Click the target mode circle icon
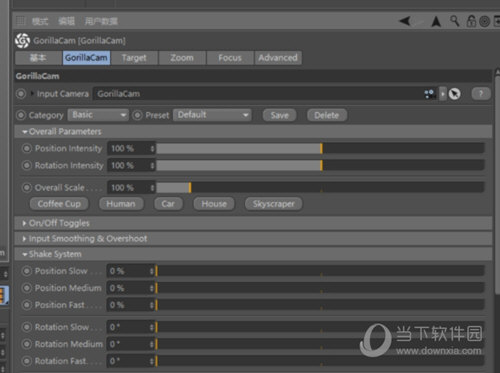Screen dimensions: 500x373 coord(484,22)
